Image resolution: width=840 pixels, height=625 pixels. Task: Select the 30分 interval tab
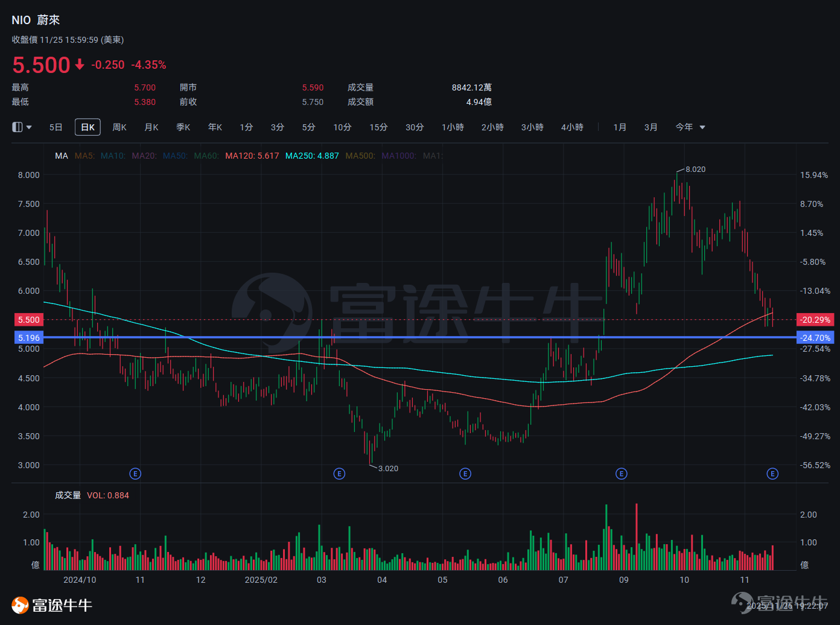(415, 127)
